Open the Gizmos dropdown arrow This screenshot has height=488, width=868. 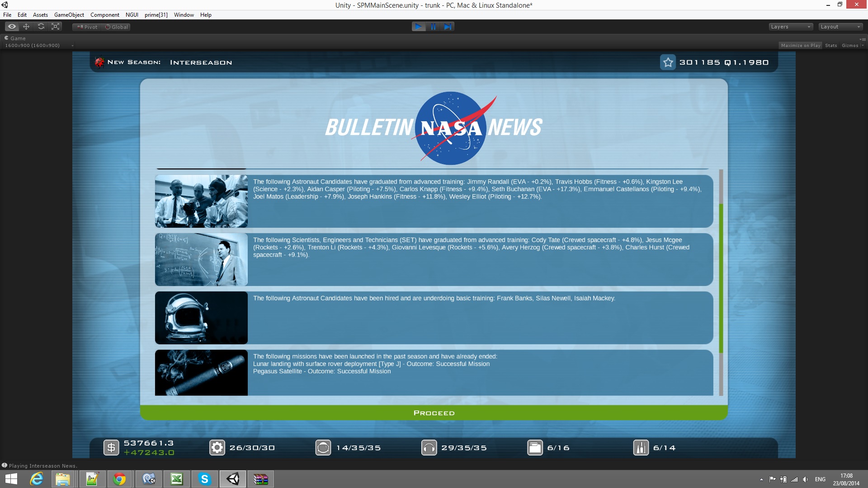click(863, 45)
